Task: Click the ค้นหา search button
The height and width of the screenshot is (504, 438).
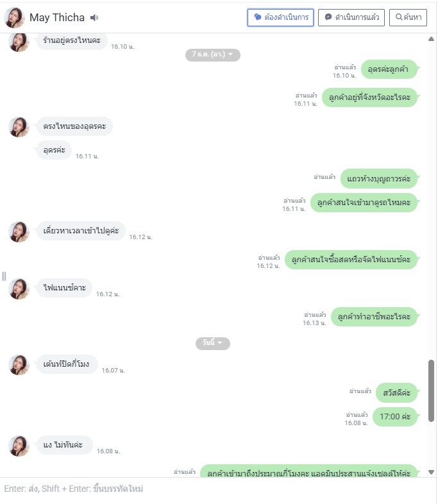Action: pyautogui.click(x=408, y=17)
